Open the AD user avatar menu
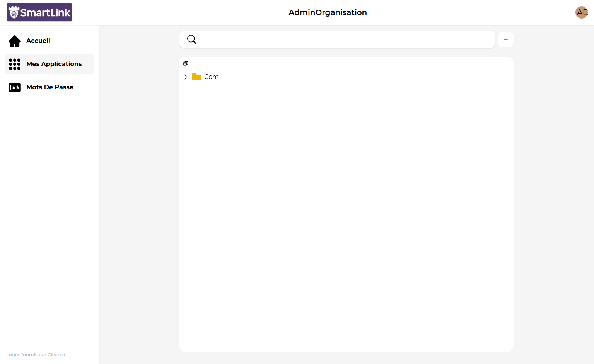This screenshot has height=364, width=594. click(581, 12)
